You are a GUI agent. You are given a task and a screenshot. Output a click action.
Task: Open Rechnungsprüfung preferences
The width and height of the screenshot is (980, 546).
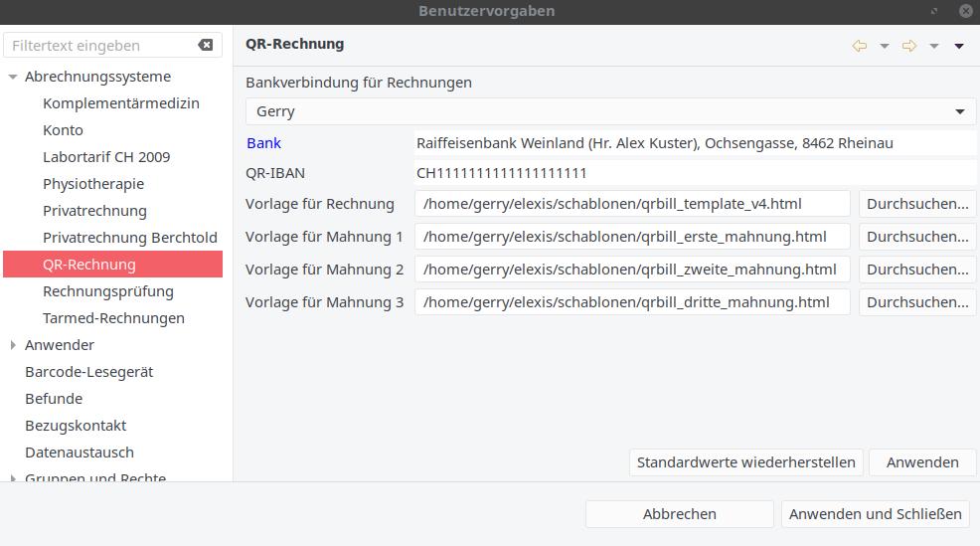tap(108, 291)
